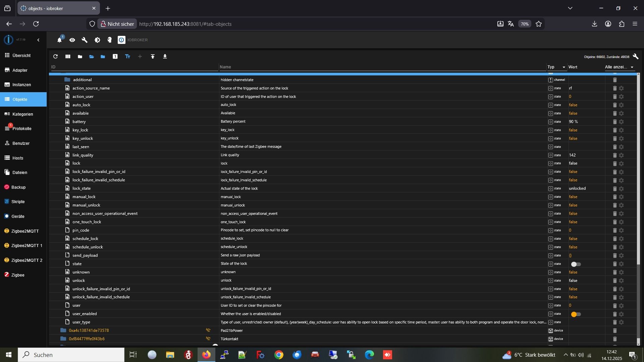Open the column configuration icon
The height and width of the screenshot is (362, 644).
click(x=68, y=57)
